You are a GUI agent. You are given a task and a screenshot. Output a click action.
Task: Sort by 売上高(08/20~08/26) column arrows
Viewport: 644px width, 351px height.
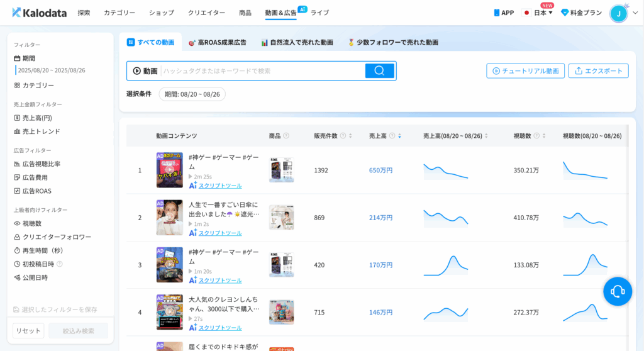point(486,136)
